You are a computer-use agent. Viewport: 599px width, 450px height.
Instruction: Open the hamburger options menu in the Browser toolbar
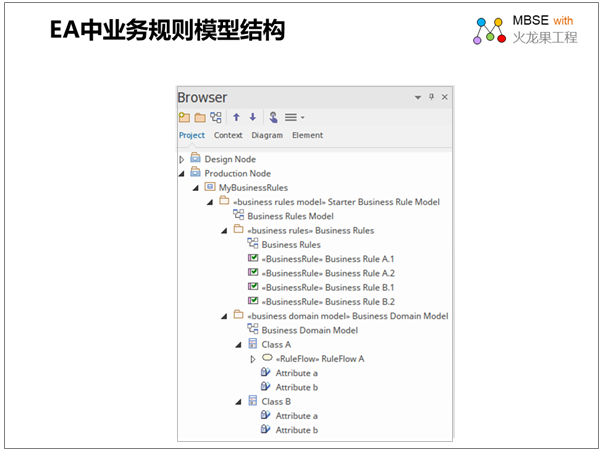pos(294,117)
